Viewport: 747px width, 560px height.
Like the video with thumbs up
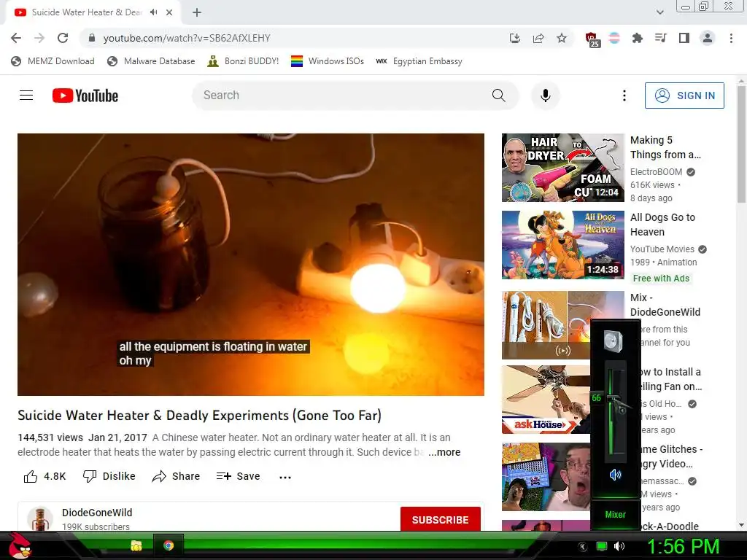click(44, 476)
